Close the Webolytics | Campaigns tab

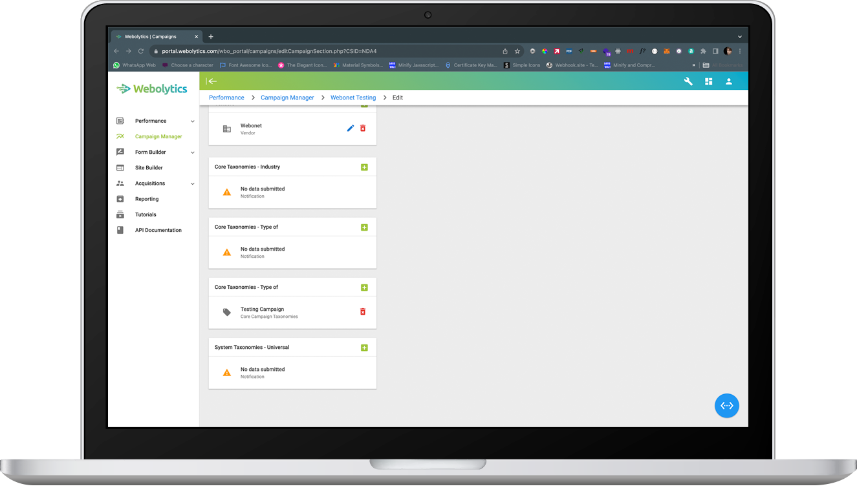point(197,37)
